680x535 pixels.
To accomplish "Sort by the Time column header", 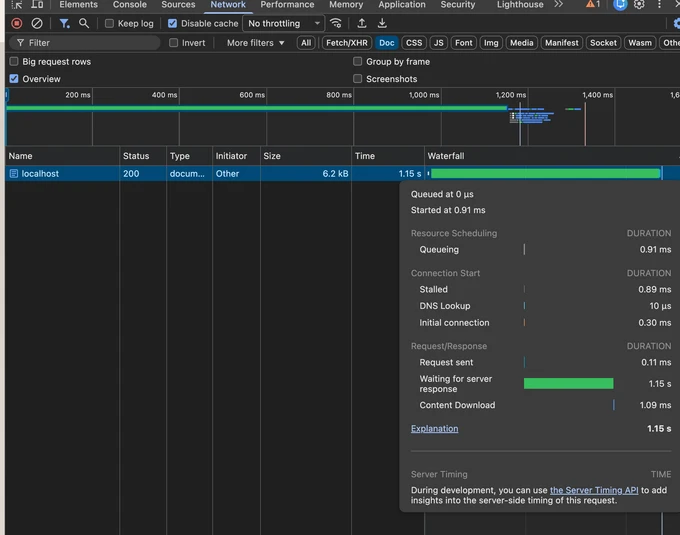I will [x=388, y=156].
